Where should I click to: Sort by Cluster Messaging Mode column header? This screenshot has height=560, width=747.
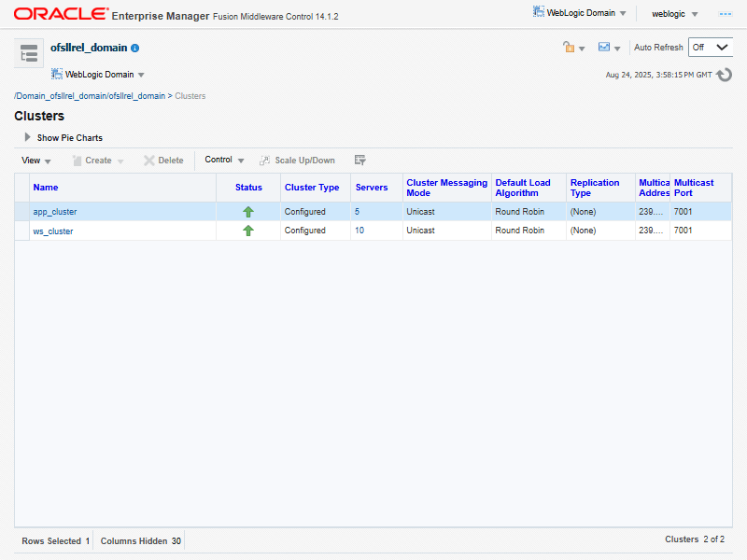point(447,188)
